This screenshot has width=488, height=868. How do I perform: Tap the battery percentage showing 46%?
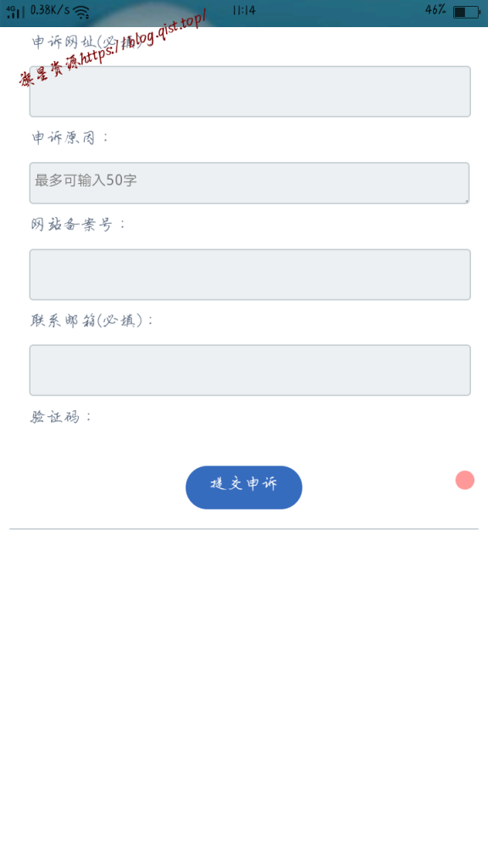tap(434, 10)
